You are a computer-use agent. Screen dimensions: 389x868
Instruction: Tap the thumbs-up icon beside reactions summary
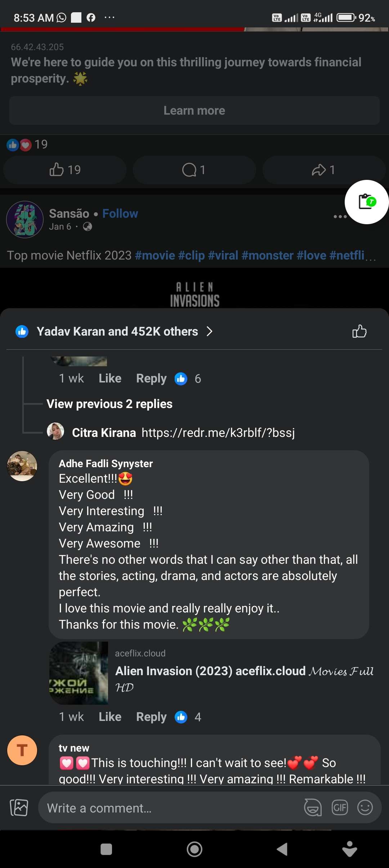(x=359, y=331)
